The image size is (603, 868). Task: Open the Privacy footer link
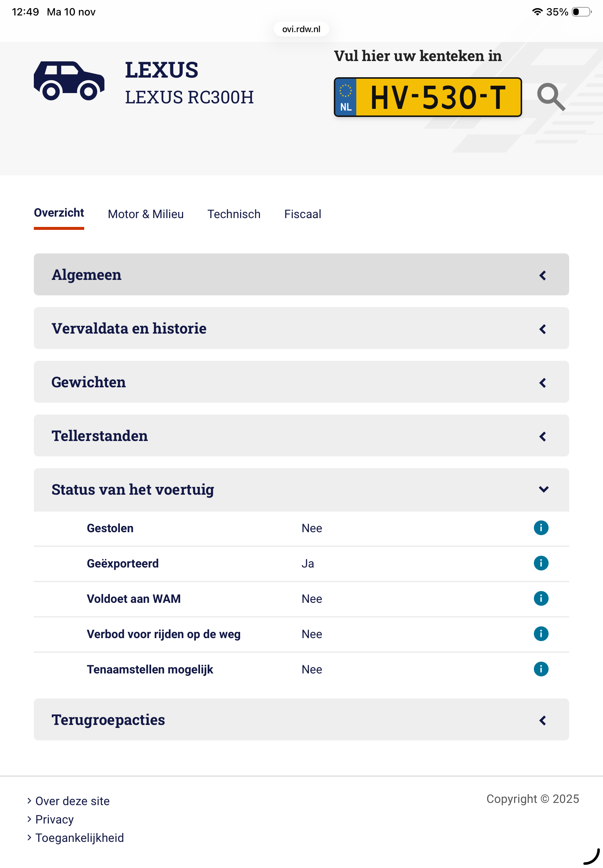coord(54,819)
